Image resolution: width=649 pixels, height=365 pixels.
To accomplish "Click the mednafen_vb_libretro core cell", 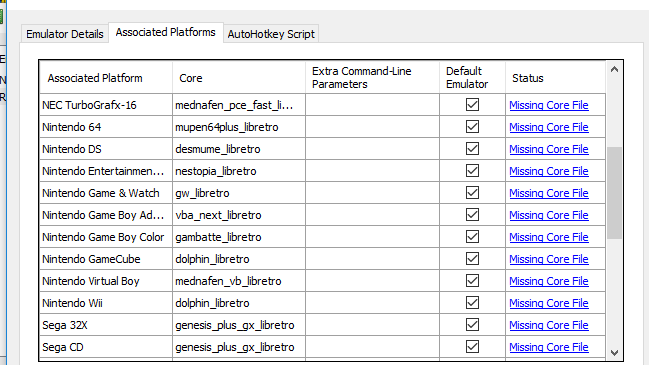I will point(239,281).
